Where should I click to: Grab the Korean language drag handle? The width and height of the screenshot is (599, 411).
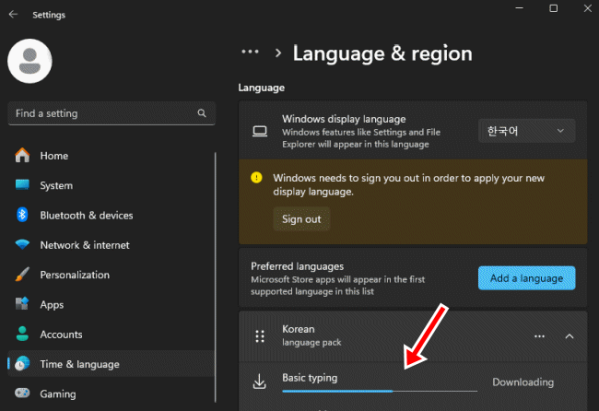pos(260,336)
